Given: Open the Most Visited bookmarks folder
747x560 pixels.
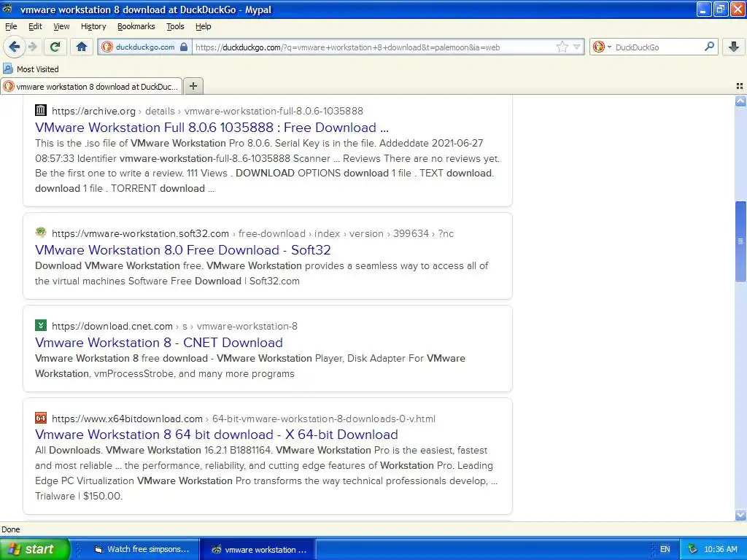Looking at the screenshot, I should click(x=31, y=69).
